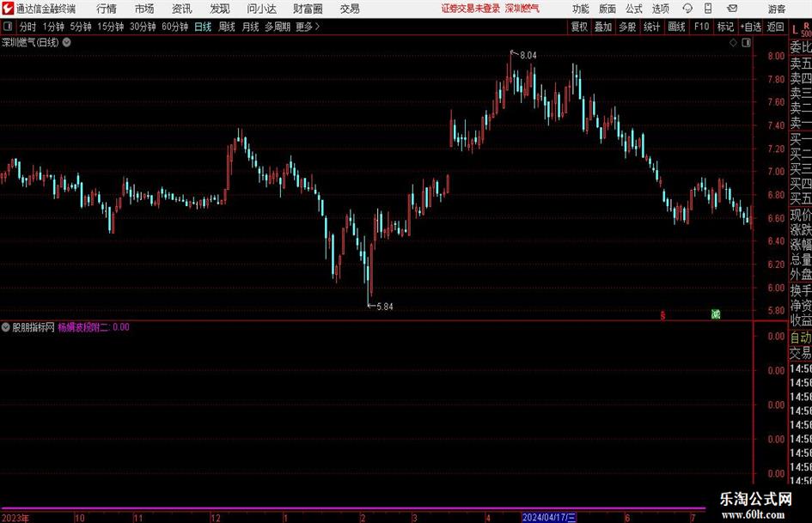Viewport: 812px width, 523px height.
Task: Open the 公式 menu
Action: (633, 9)
